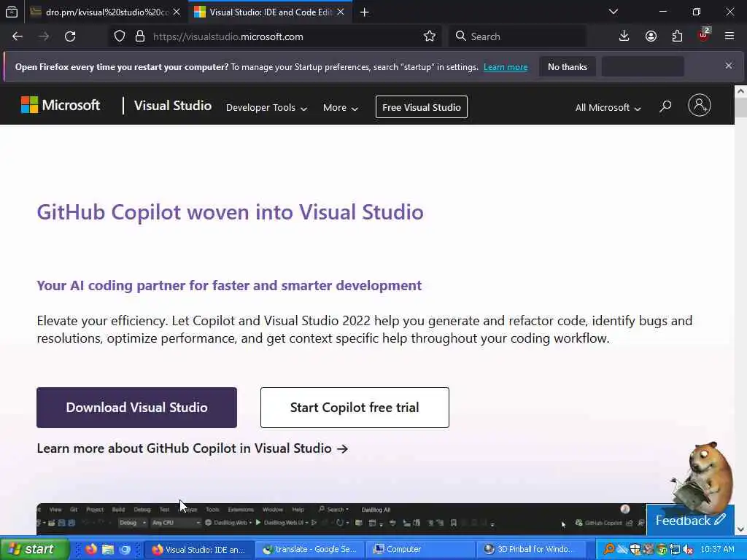Click the network computers tray icon

(675, 549)
